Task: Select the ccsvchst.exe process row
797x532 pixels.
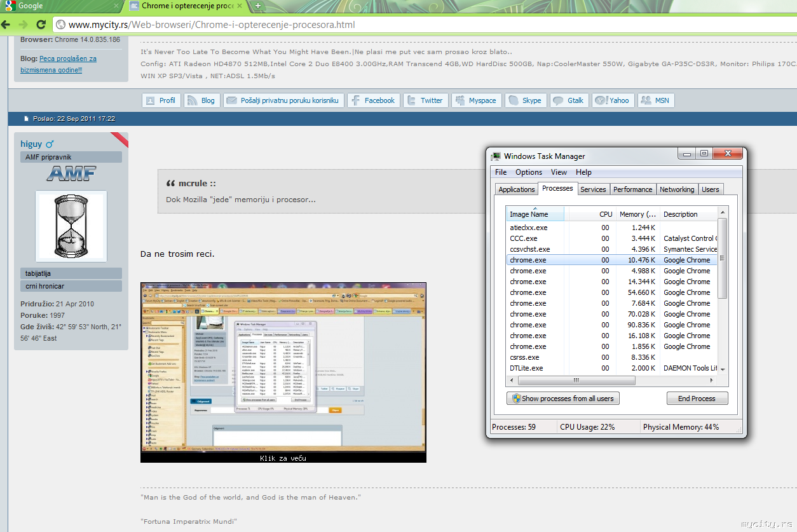Action: pyautogui.click(x=612, y=249)
